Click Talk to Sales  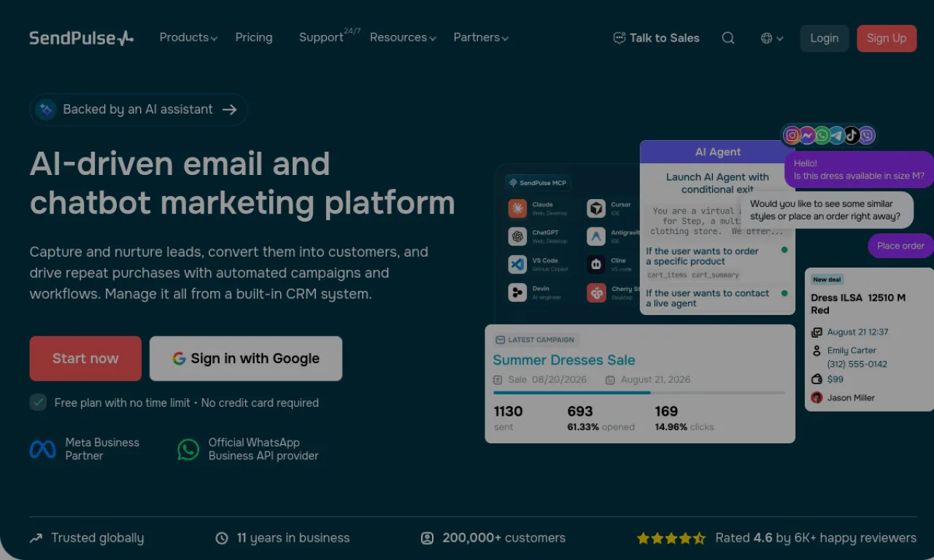[x=656, y=38]
